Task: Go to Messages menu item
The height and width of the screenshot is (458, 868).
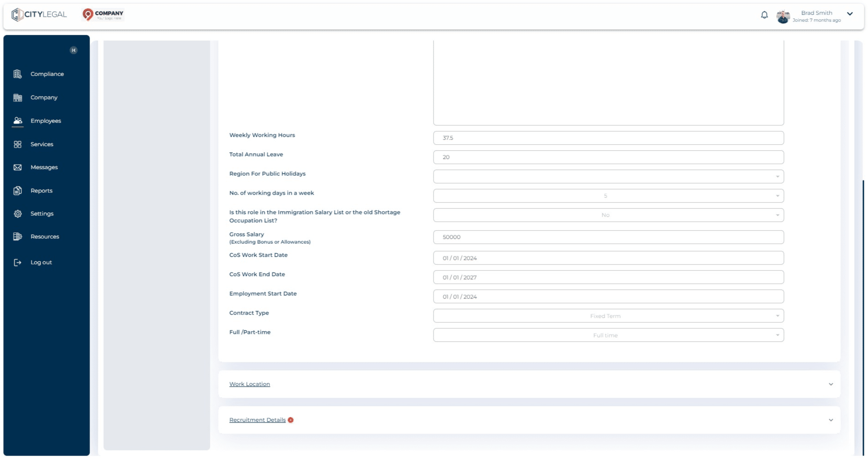Action: point(44,167)
